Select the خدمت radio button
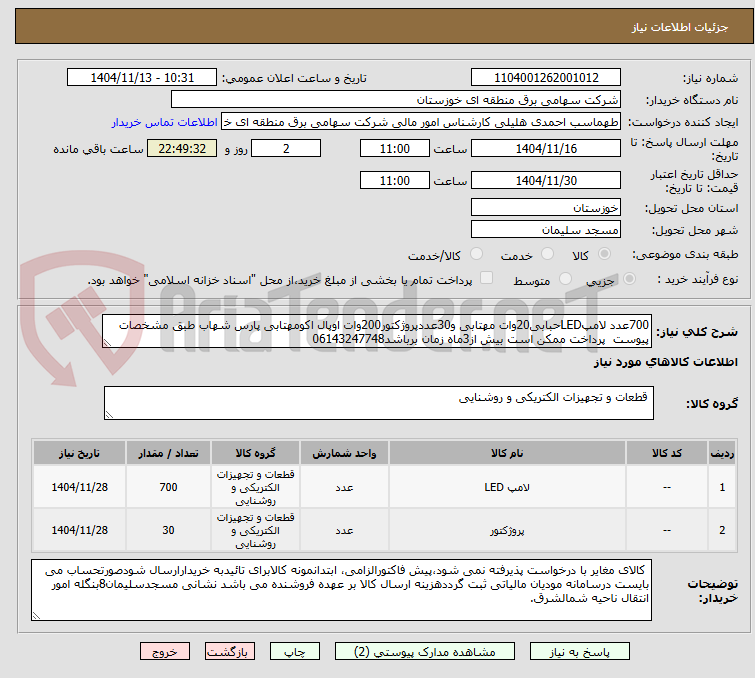This screenshot has height=678, width=755. click(547, 254)
